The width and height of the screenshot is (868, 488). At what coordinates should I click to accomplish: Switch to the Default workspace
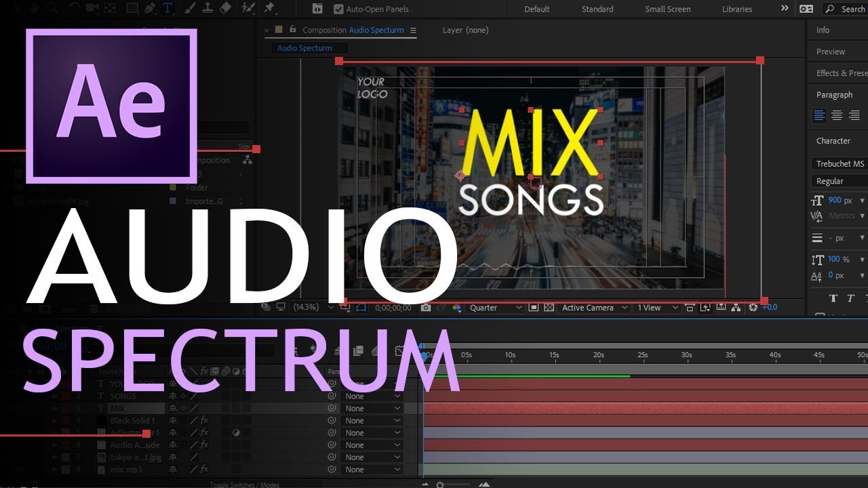tap(537, 9)
